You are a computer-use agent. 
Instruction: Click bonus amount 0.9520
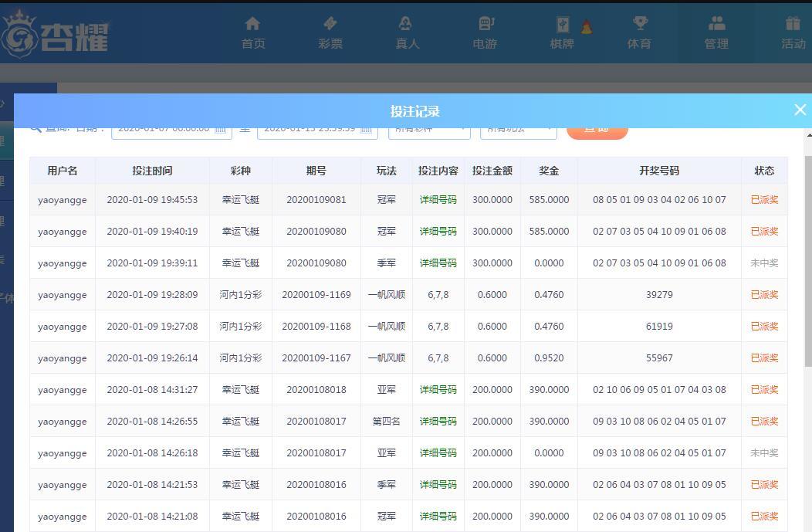[x=549, y=357]
